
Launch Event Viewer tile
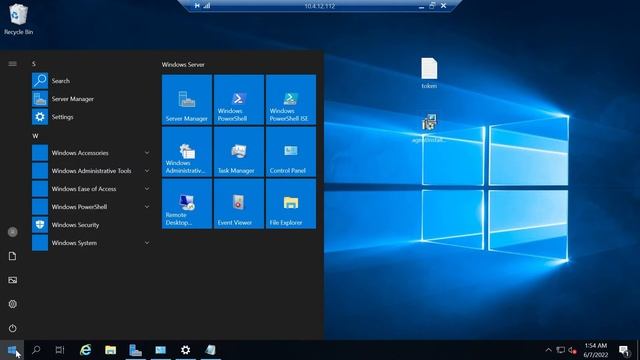click(239, 204)
